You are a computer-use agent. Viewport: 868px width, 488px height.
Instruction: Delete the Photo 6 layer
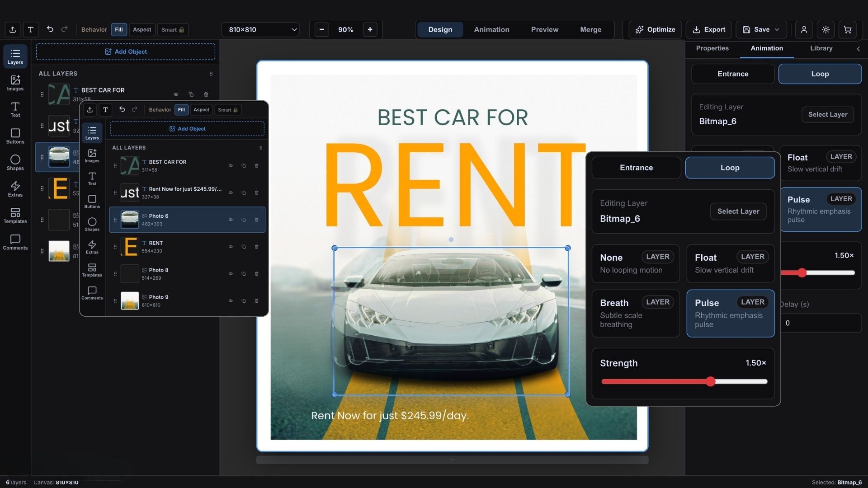(256, 220)
